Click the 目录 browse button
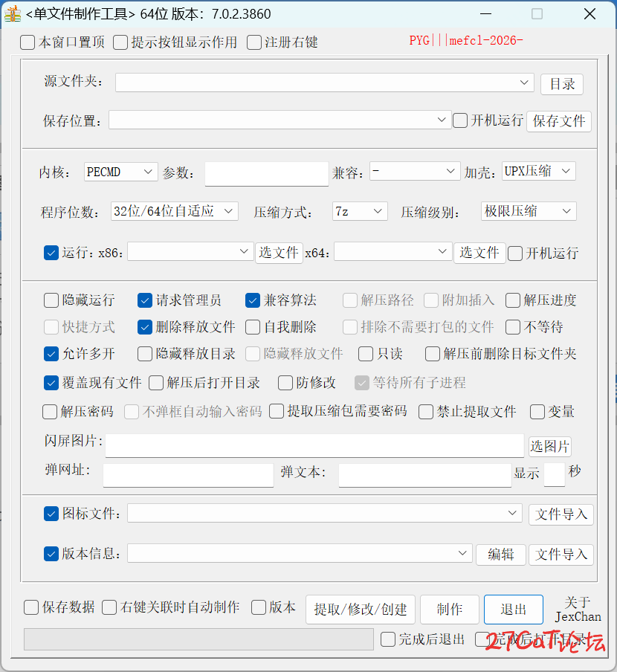This screenshot has height=672, width=617. pyautogui.click(x=562, y=84)
